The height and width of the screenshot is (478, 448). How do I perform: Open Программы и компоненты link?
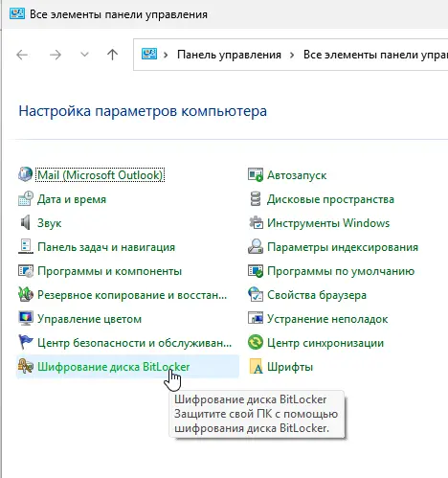coord(109,271)
